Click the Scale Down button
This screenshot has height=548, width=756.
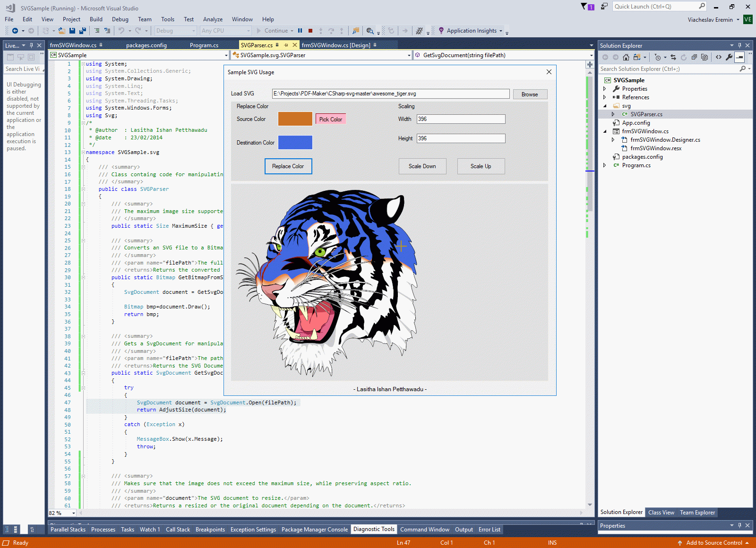click(x=422, y=166)
